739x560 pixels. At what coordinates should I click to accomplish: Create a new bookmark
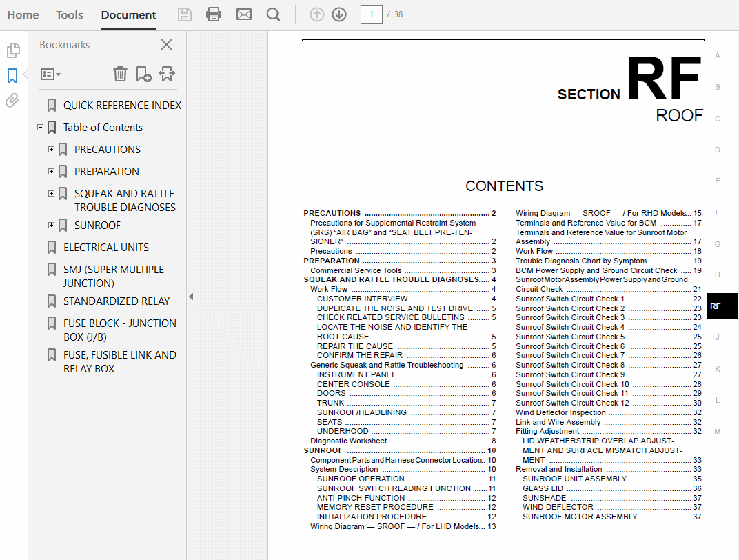pyautogui.click(x=143, y=74)
